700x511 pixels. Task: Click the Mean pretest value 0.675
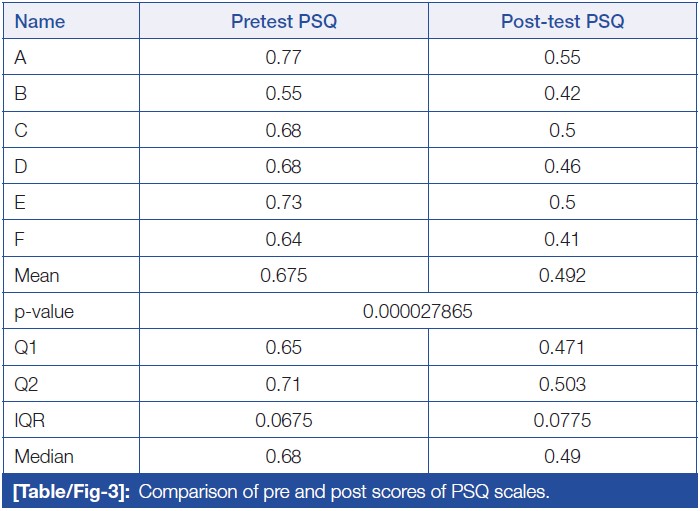tap(284, 276)
